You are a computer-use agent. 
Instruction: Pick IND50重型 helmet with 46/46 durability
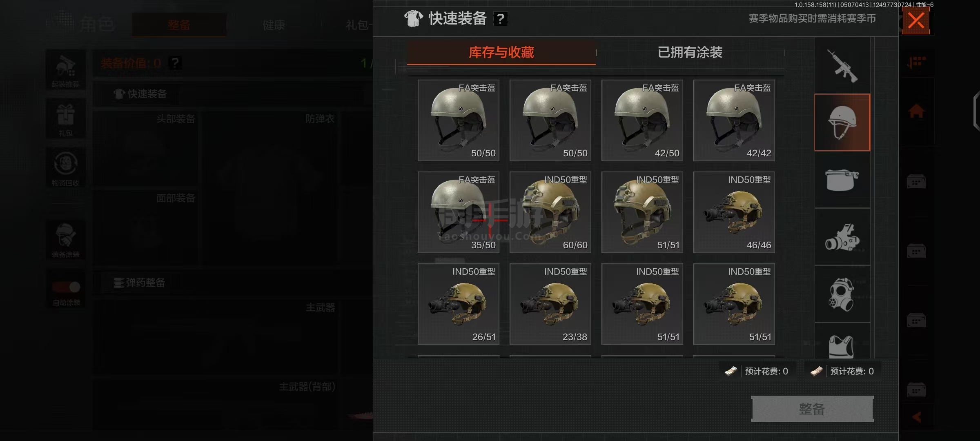click(734, 212)
